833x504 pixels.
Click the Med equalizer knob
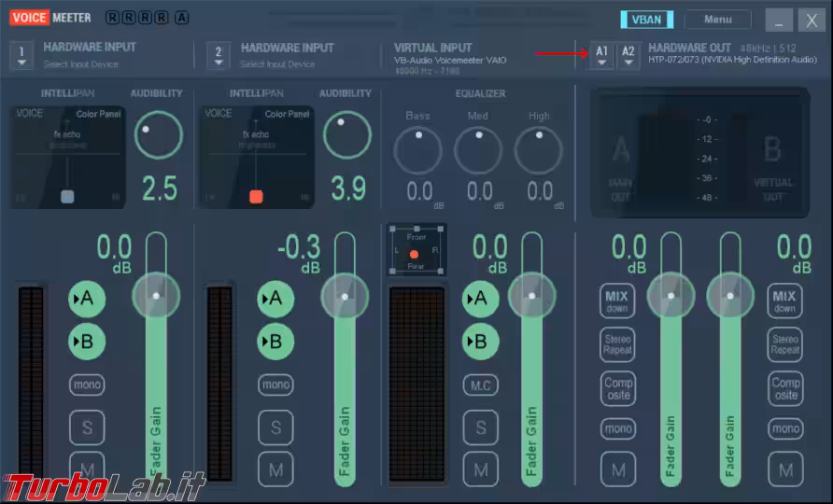[478, 150]
